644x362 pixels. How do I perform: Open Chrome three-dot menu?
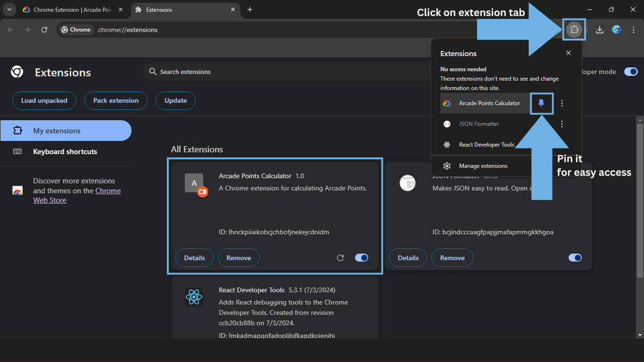pos(634,30)
